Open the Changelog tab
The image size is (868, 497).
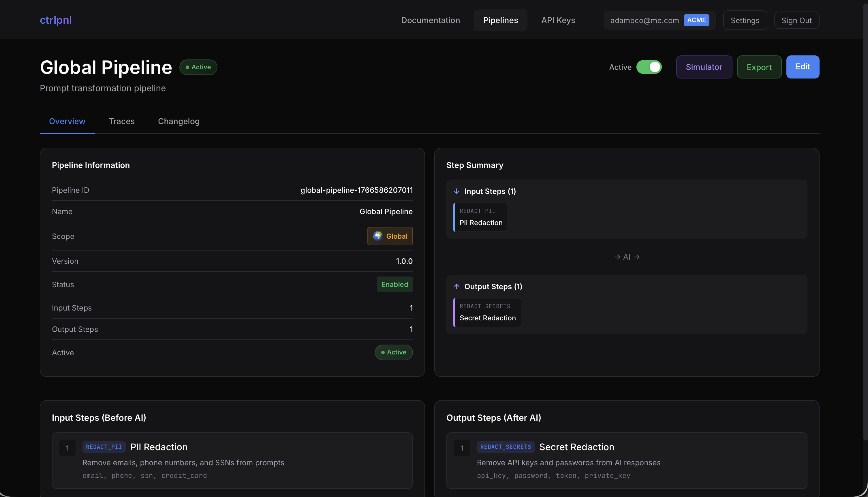(179, 121)
